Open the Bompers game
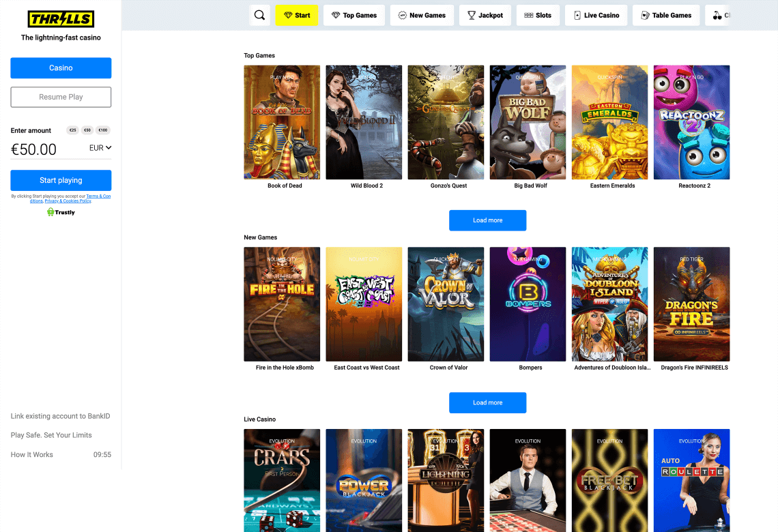The width and height of the screenshot is (778, 532). [528, 304]
